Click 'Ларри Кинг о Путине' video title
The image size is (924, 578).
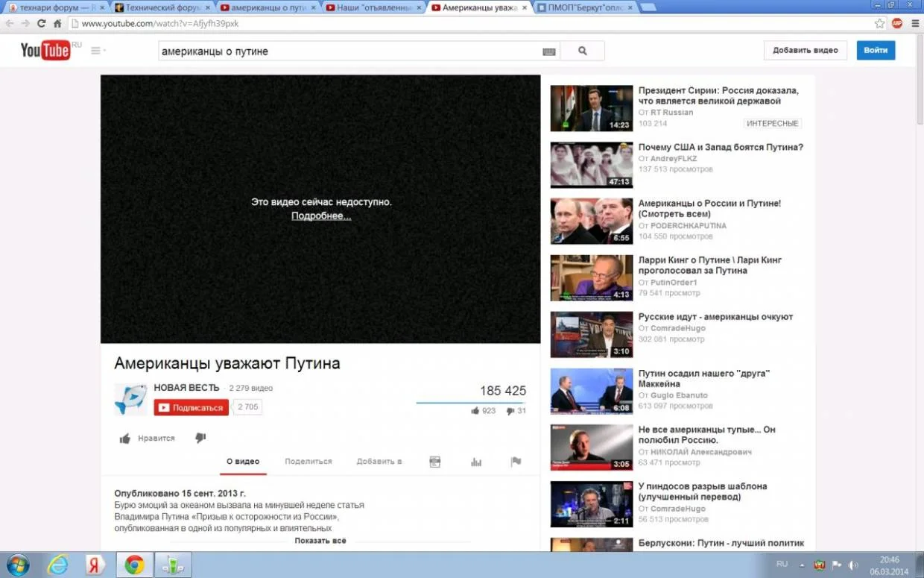pyautogui.click(x=710, y=266)
